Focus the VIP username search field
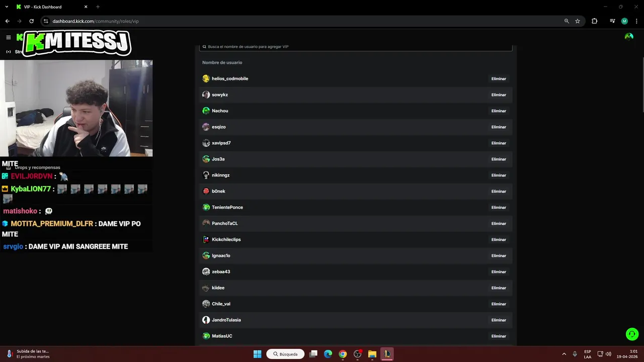 [356, 47]
